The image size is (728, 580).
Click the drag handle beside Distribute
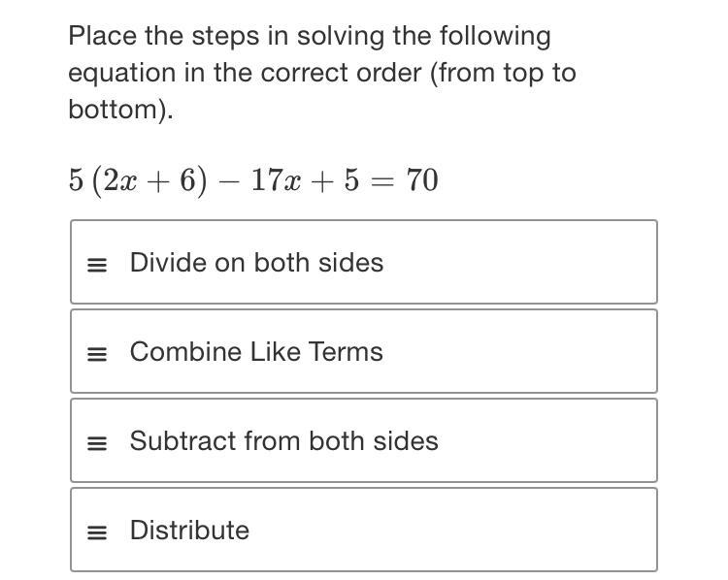pos(96,532)
